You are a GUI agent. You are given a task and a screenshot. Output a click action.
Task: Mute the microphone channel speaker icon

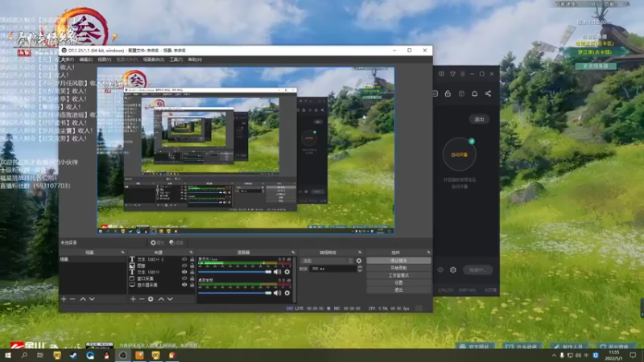(x=278, y=272)
